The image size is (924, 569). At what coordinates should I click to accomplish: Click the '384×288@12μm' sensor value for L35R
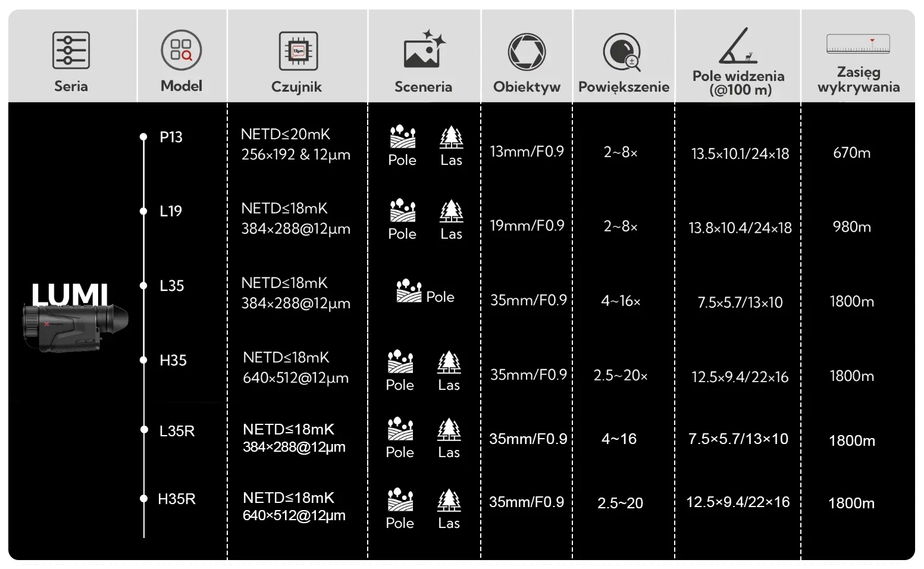pos(294,447)
